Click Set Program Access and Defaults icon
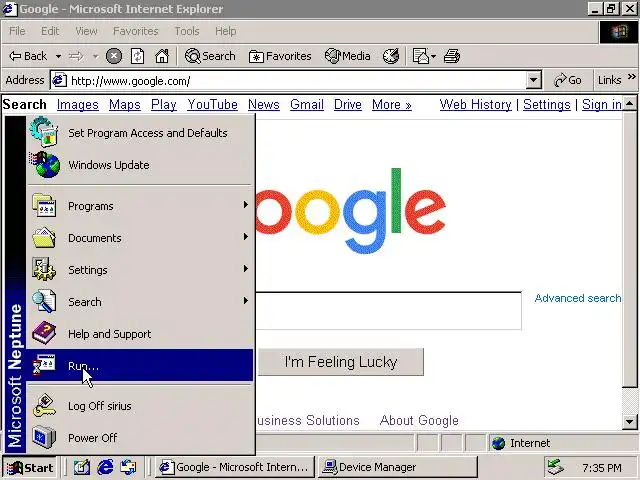This screenshot has width=640, height=480. [44, 131]
